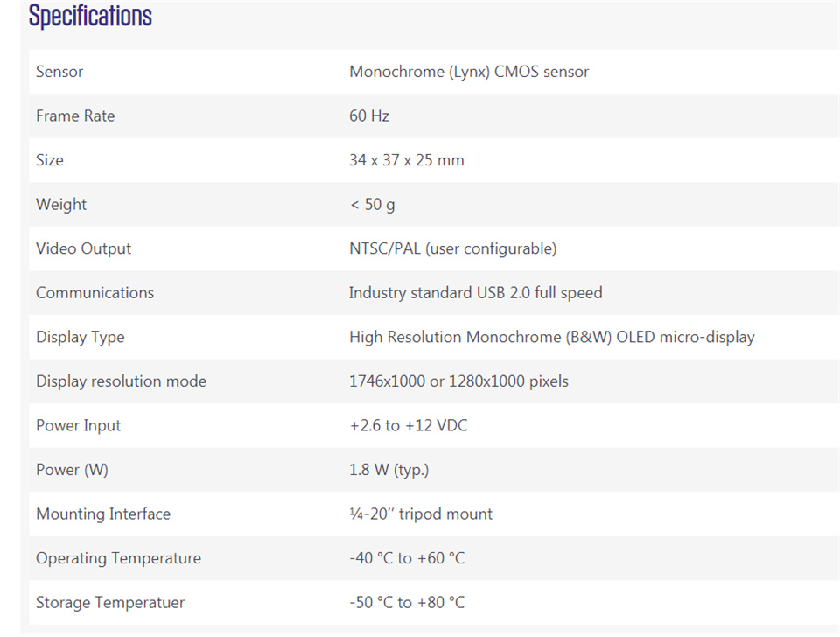Viewport: 840px width, 637px height.
Task: Click the Monochrome (Lynx) CMOS sensor value
Action: [x=469, y=71]
